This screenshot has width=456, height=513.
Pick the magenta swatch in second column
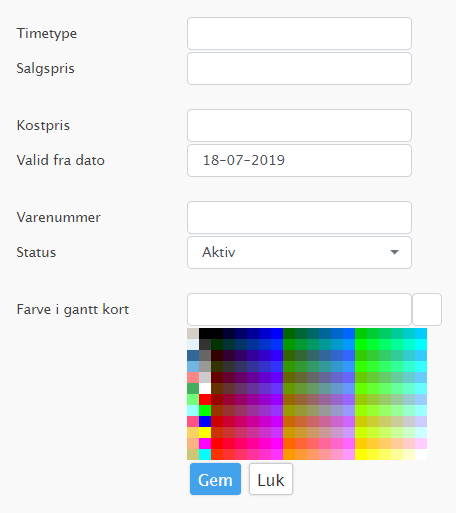(x=205, y=444)
